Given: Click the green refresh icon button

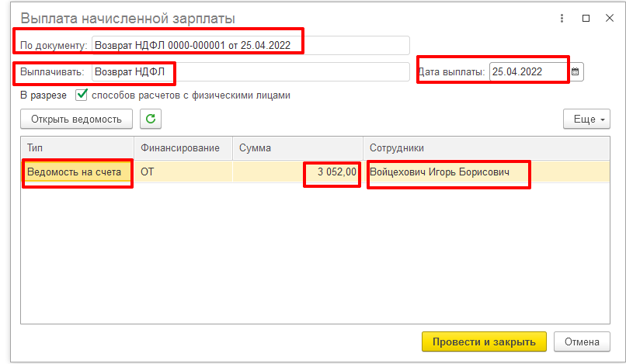Looking at the screenshot, I should point(151,119).
